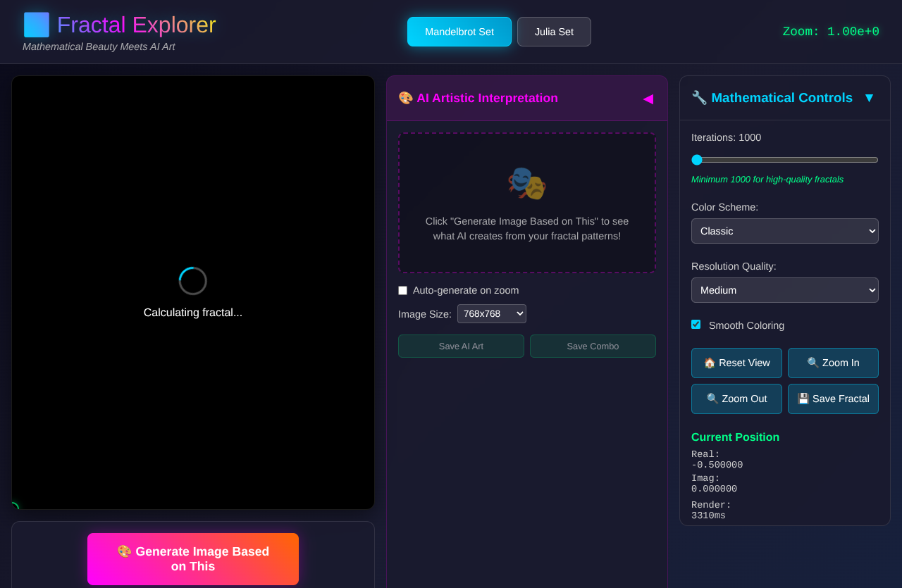Enable Auto-generate on zoom
This screenshot has height=588, width=902.
tap(402, 290)
